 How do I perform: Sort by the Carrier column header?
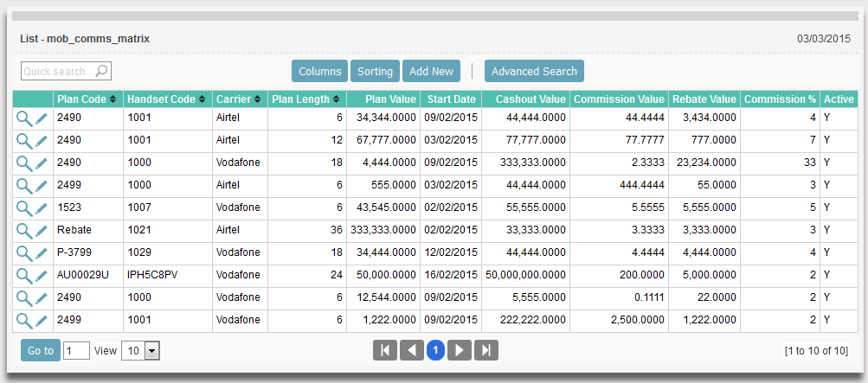[x=238, y=99]
